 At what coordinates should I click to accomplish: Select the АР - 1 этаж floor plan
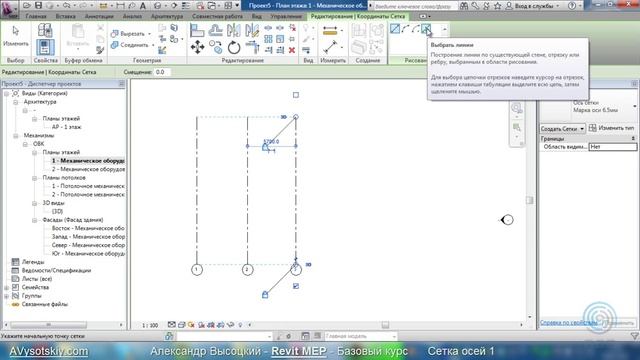click(x=66, y=127)
